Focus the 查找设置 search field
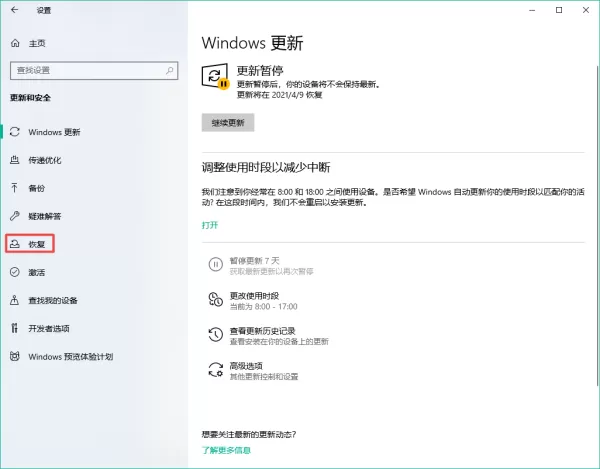 (x=94, y=70)
